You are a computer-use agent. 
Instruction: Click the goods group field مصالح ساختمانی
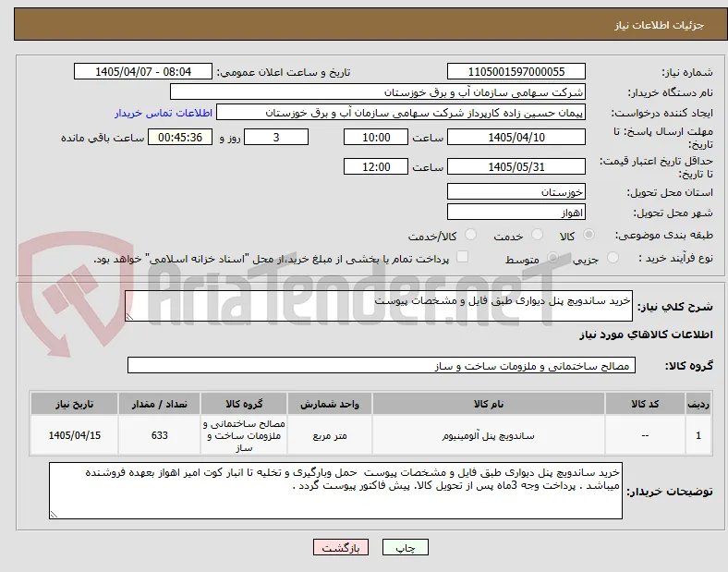[x=382, y=365]
